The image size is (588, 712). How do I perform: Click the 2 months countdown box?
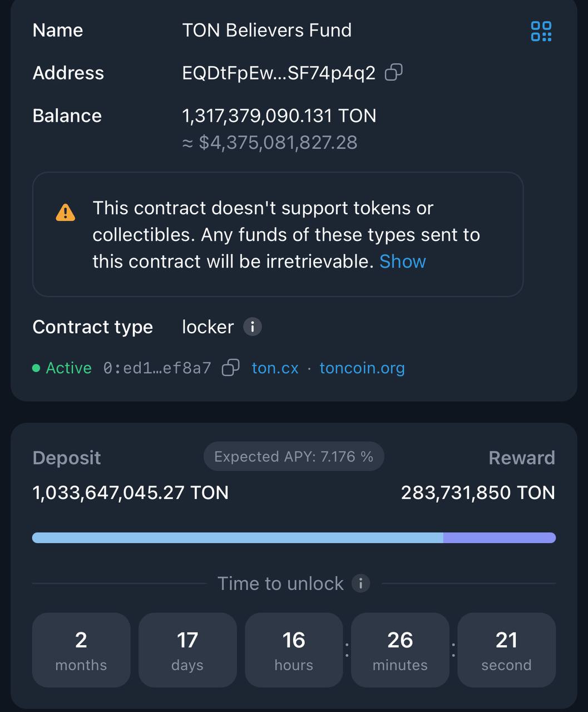click(81, 650)
